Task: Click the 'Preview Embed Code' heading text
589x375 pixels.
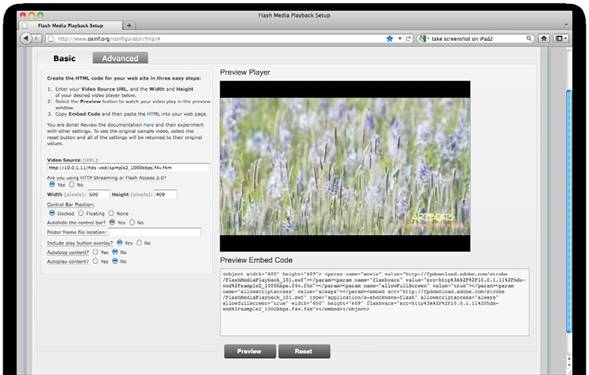Action: pyautogui.click(x=256, y=260)
